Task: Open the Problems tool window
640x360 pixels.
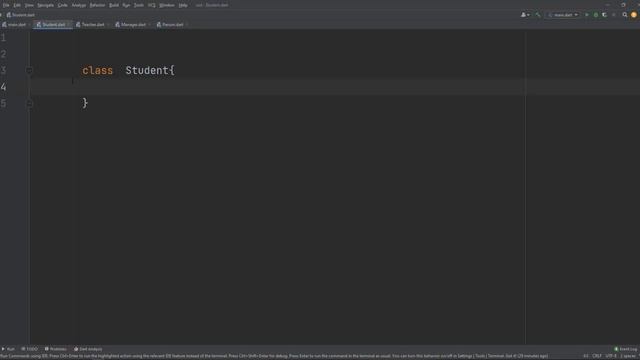Action: pyautogui.click(x=56, y=349)
